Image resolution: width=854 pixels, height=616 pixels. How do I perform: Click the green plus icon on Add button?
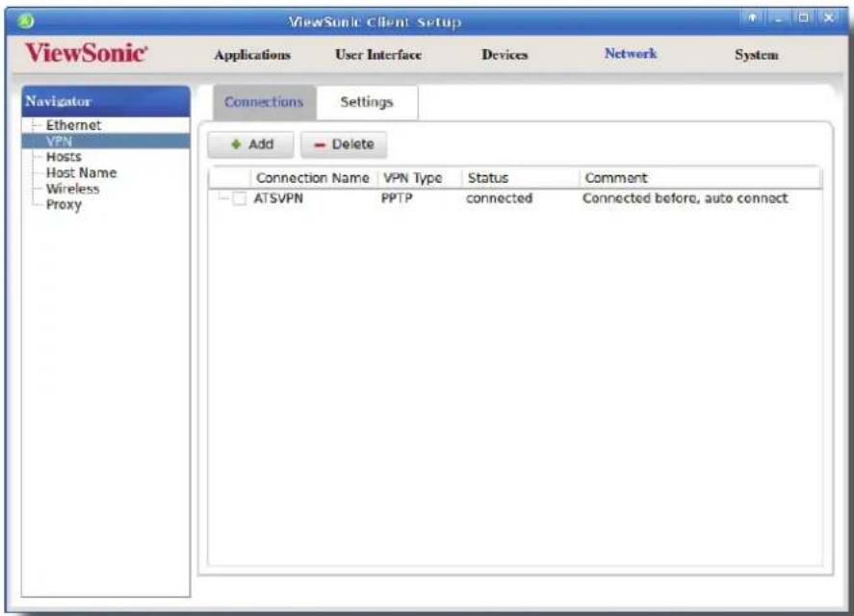236,144
